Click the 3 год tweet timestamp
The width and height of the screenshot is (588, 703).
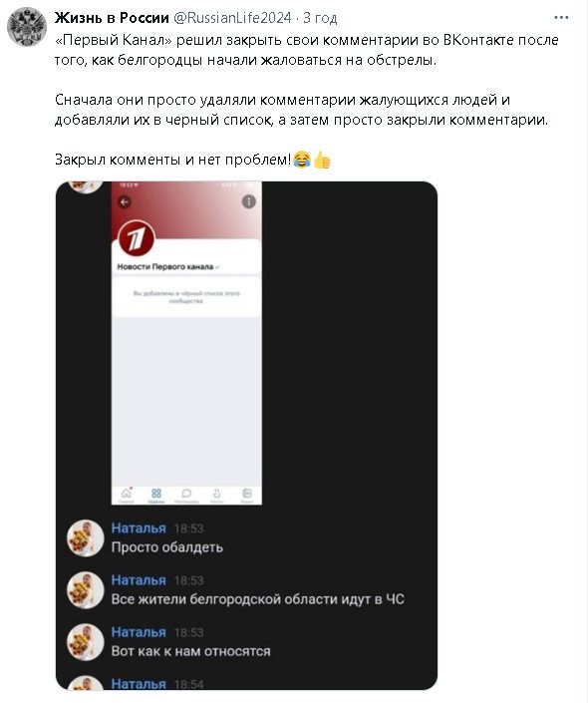(320, 18)
